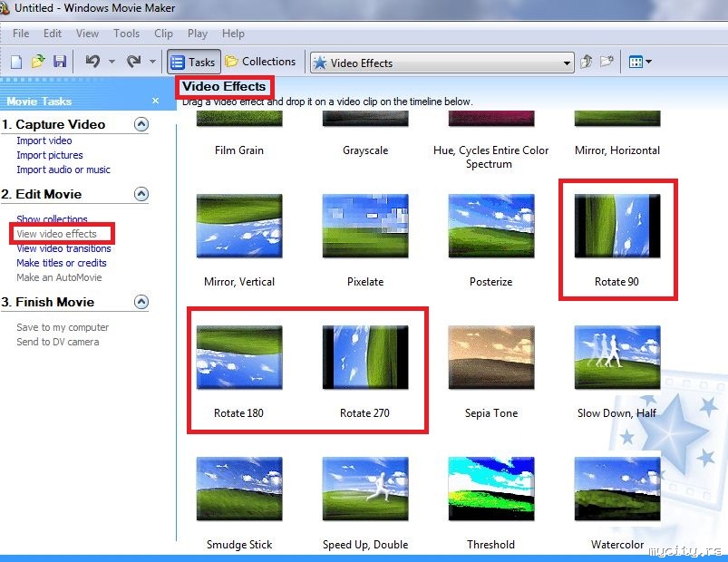Click the View video effects link
728x562 pixels.
point(56,234)
